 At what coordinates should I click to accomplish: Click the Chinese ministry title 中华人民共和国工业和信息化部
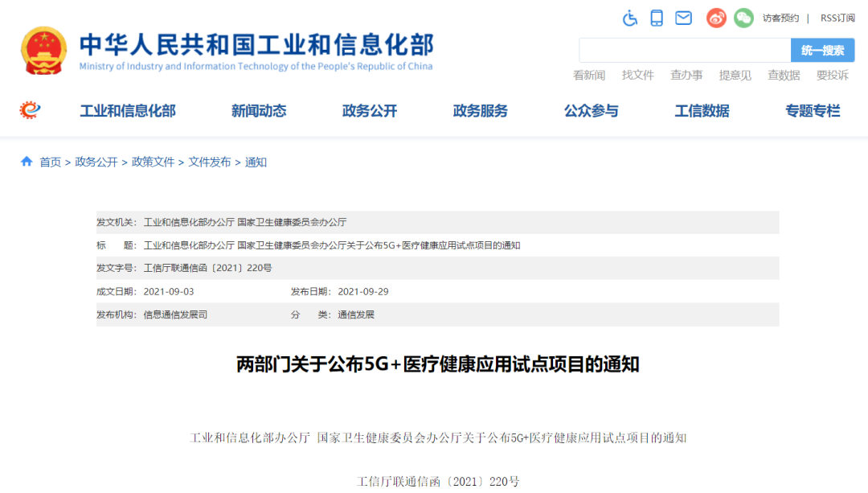[x=257, y=45]
